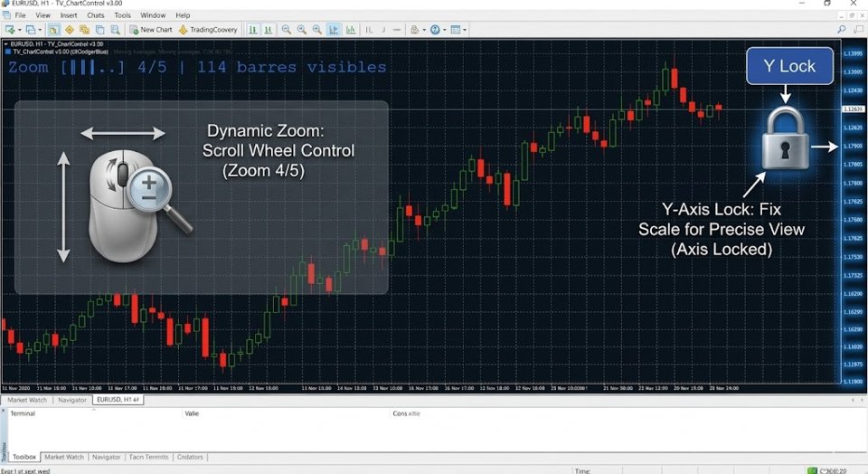This screenshot has height=474, width=868.
Task: Click the vertical line drawing icon
Action: pyautogui.click(x=369, y=29)
